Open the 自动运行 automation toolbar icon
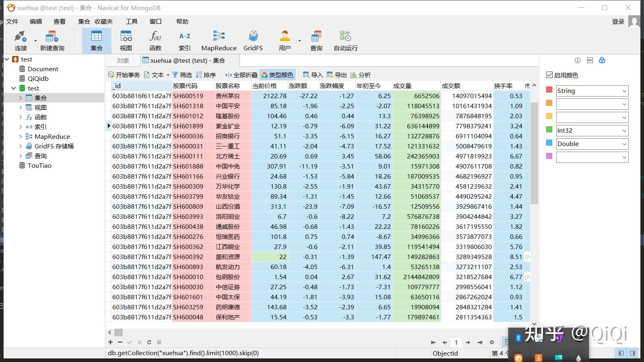644x362 pixels. pos(345,41)
